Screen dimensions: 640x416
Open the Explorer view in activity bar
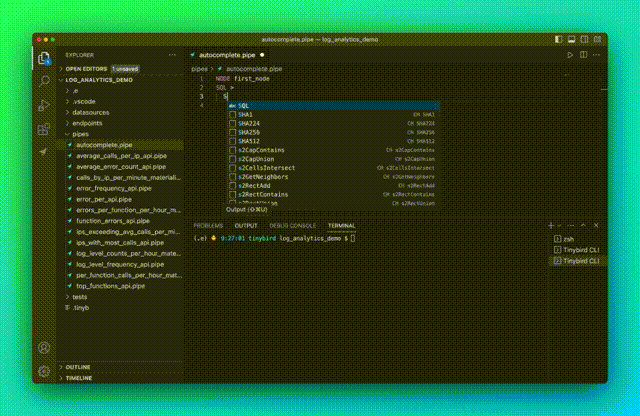[44, 58]
